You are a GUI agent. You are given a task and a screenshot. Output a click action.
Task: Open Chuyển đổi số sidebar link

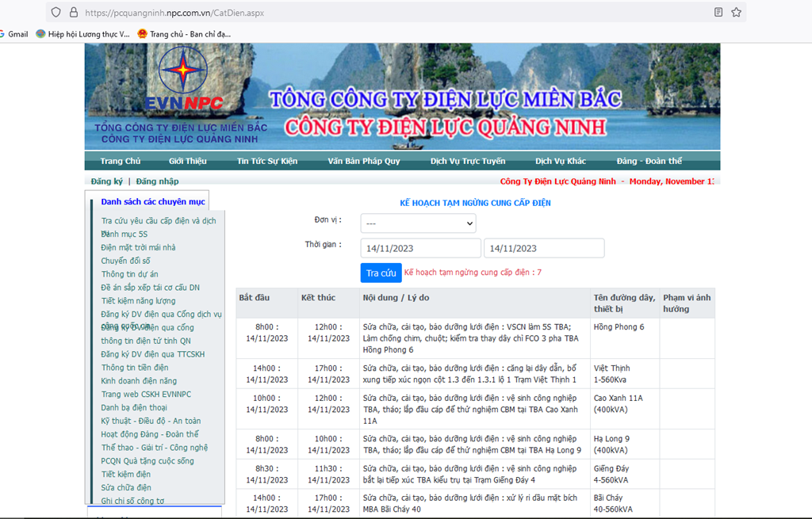pyautogui.click(x=125, y=261)
